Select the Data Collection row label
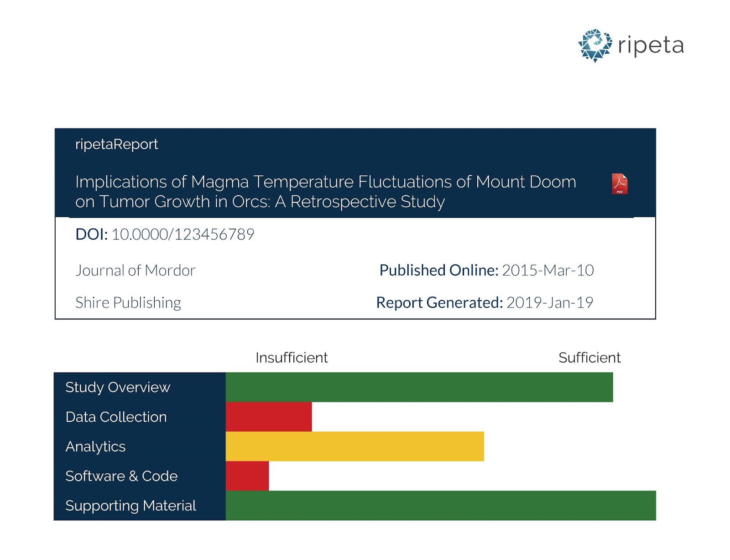The image size is (730, 560). [116, 417]
